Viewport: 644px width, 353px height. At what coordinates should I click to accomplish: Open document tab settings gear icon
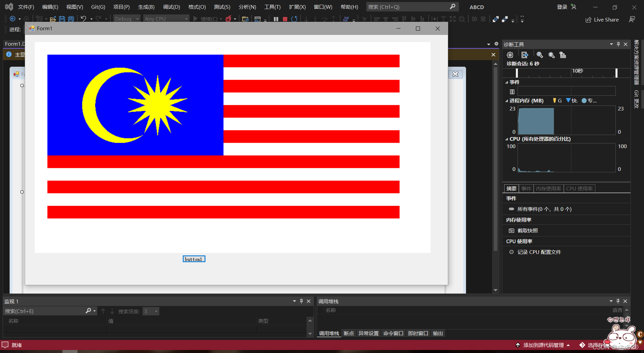tap(496, 44)
